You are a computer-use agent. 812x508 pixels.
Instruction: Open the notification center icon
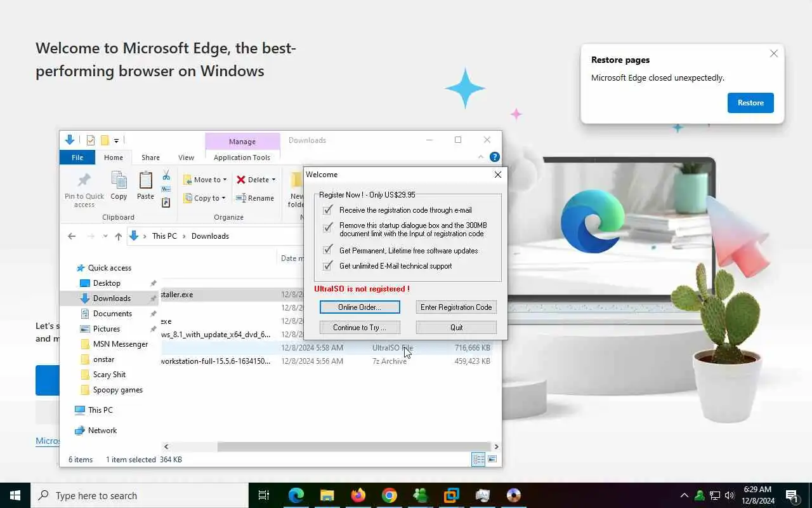[792, 495]
